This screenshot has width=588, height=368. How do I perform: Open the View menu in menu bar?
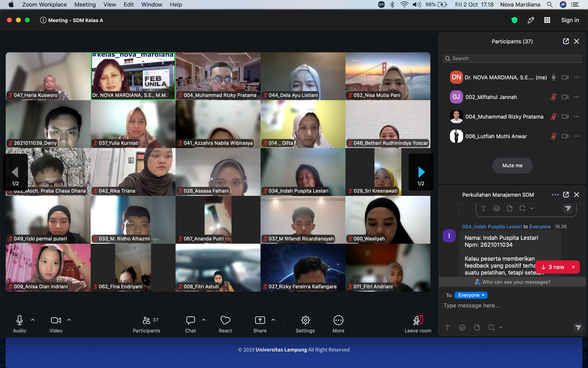coord(110,5)
